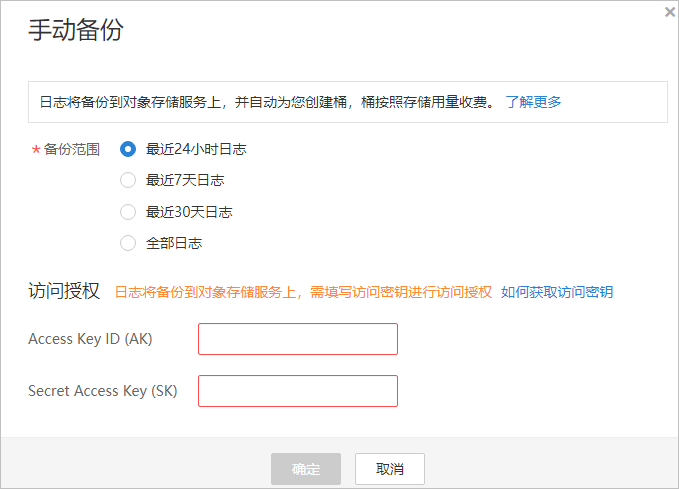Cancel the backup with 取消

pos(390,469)
